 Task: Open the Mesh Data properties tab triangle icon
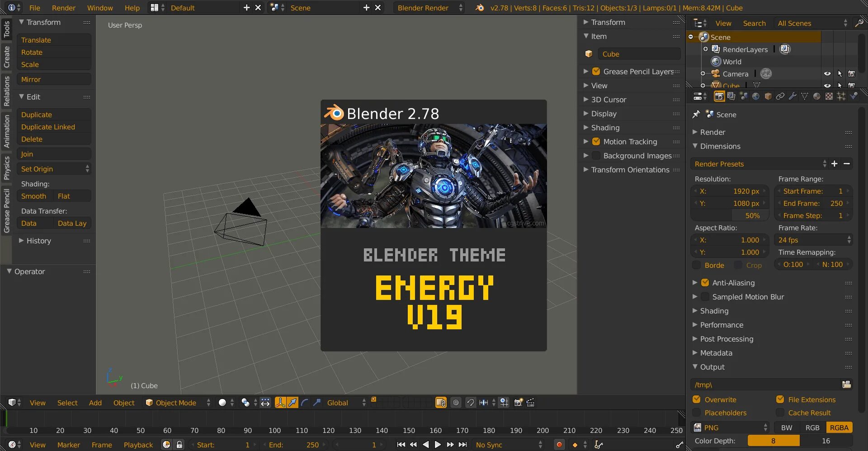tap(804, 96)
